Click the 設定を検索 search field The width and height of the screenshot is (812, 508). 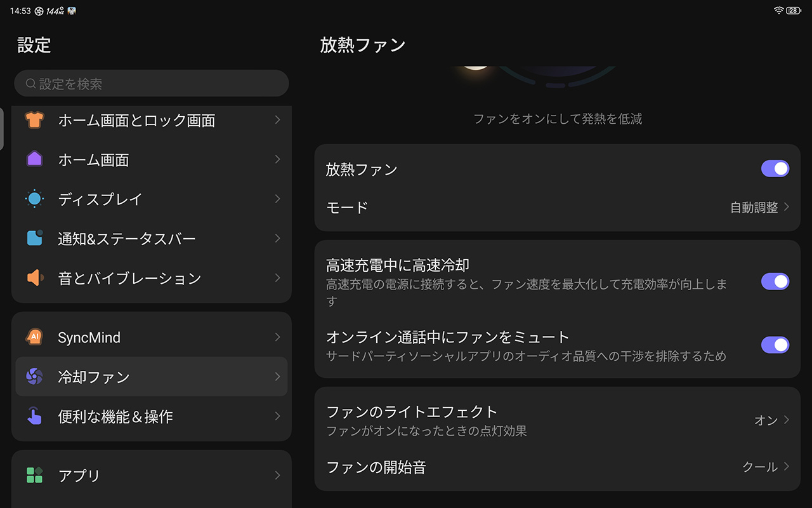(x=151, y=84)
